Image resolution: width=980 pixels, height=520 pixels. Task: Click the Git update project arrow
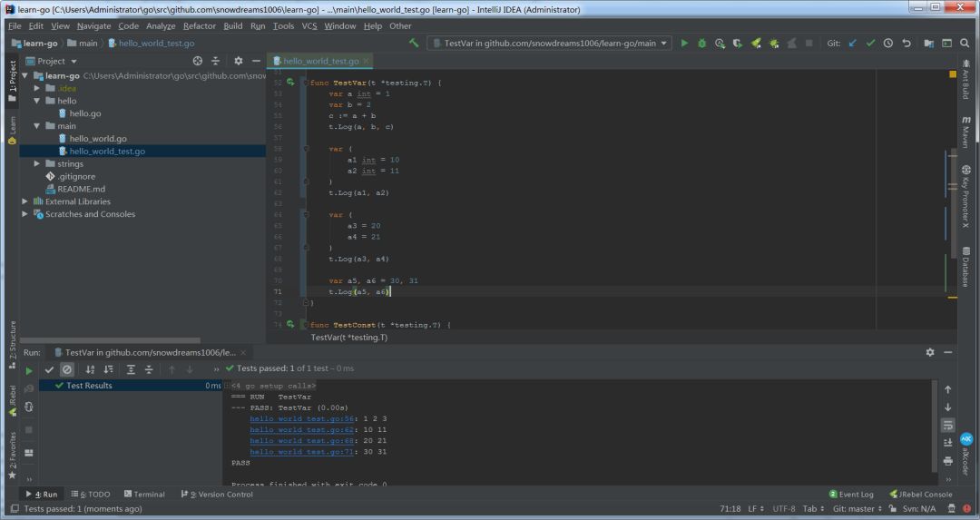(853, 43)
